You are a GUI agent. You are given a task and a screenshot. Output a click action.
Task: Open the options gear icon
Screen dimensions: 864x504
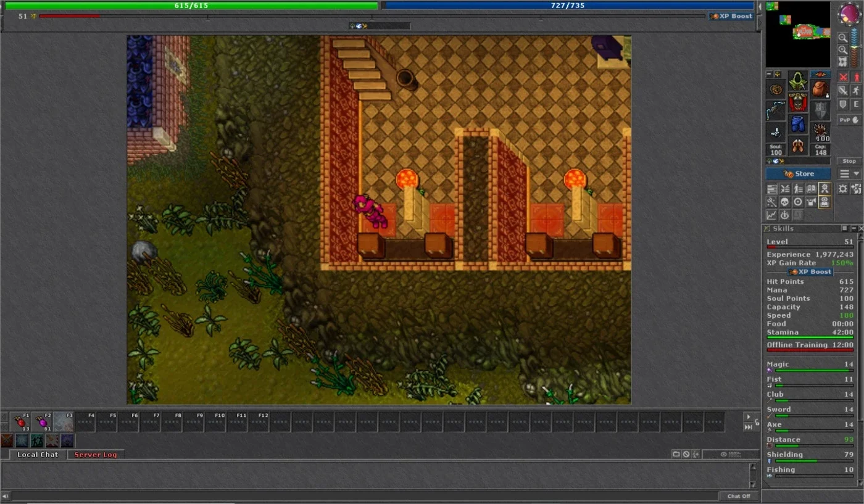(x=843, y=189)
